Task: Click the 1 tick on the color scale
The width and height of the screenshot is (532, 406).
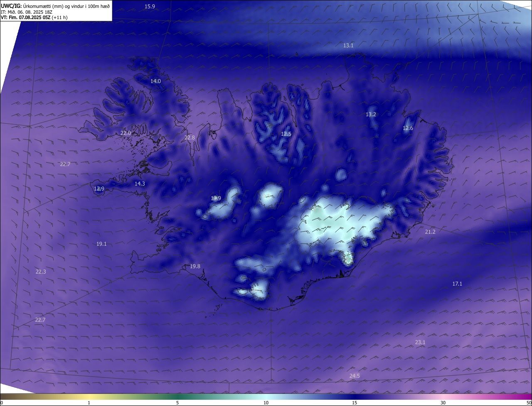Action: click(x=89, y=403)
